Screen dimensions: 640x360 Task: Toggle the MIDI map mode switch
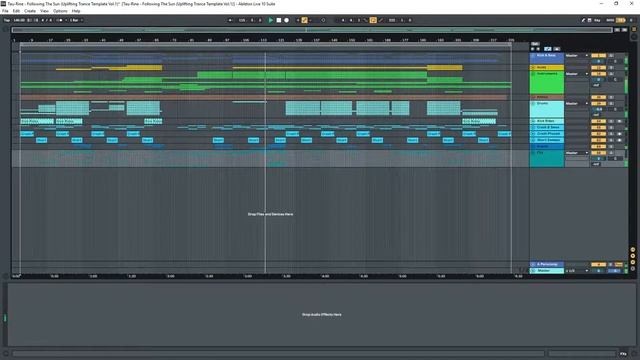[x=610, y=20]
